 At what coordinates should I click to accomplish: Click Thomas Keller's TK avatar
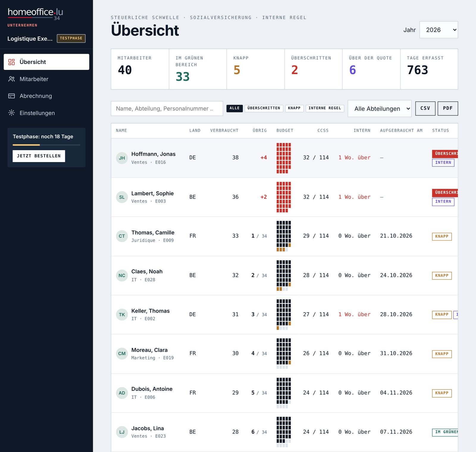(122, 315)
